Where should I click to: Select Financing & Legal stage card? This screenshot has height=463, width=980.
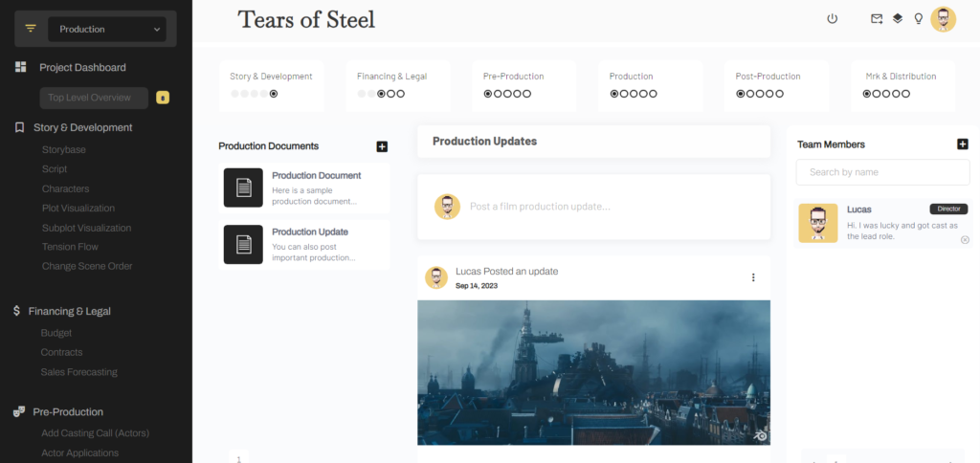(x=397, y=86)
